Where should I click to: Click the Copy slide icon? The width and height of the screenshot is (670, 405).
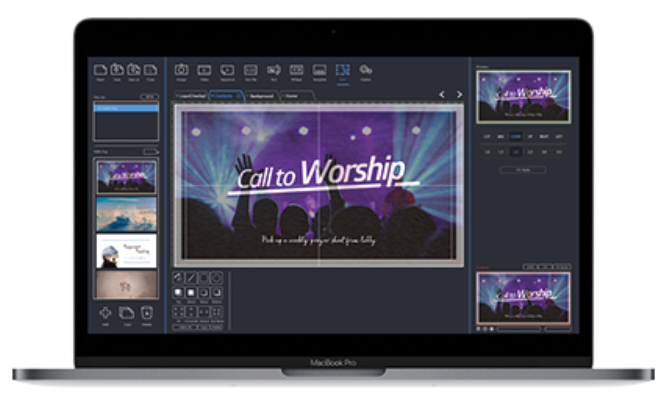126,313
